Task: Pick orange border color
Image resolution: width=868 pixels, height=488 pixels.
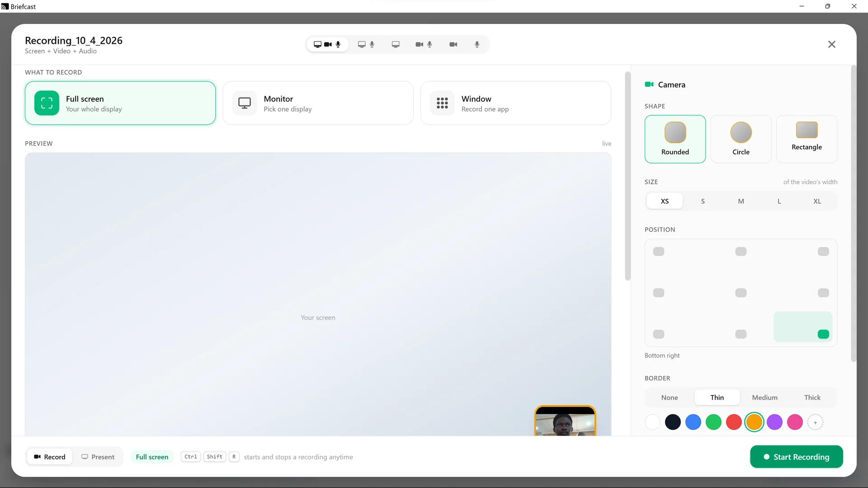Action: [754, 422]
